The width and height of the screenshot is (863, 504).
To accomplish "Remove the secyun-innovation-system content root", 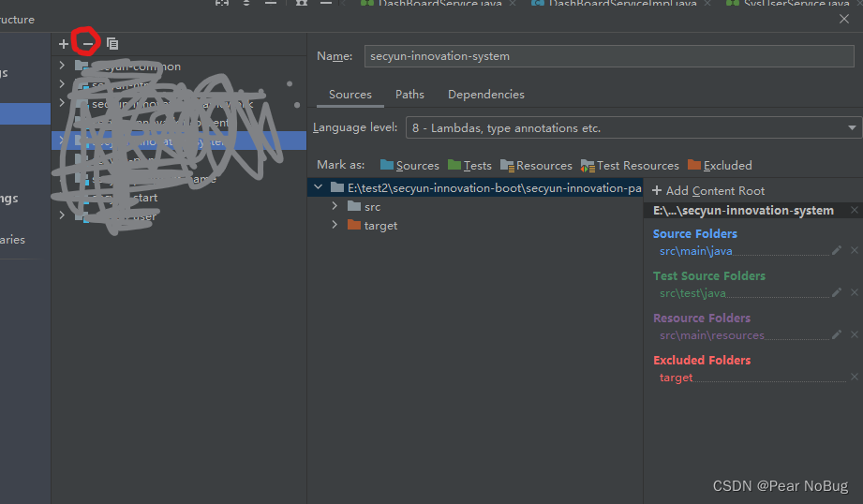I will [855, 210].
